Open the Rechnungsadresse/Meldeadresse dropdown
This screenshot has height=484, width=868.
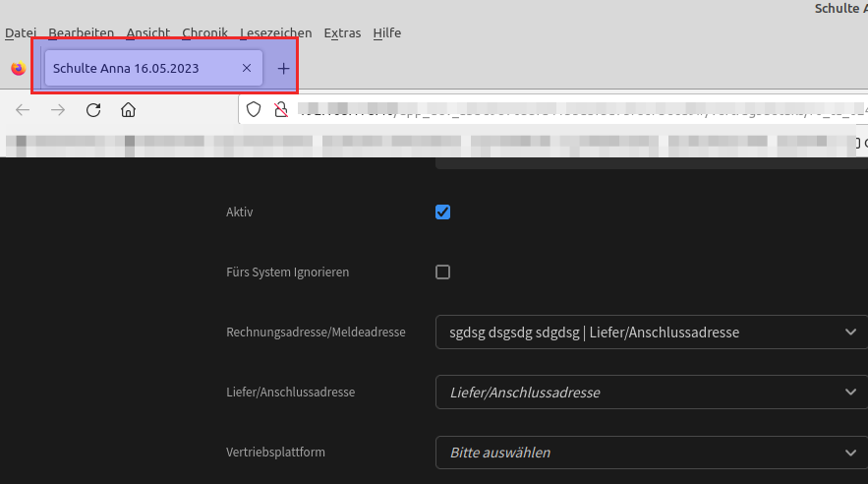pos(651,333)
